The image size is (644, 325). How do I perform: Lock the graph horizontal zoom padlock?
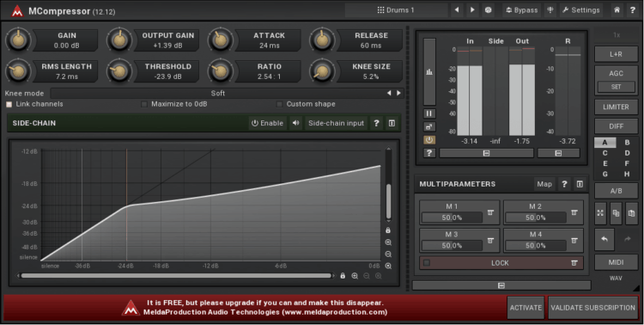click(343, 276)
